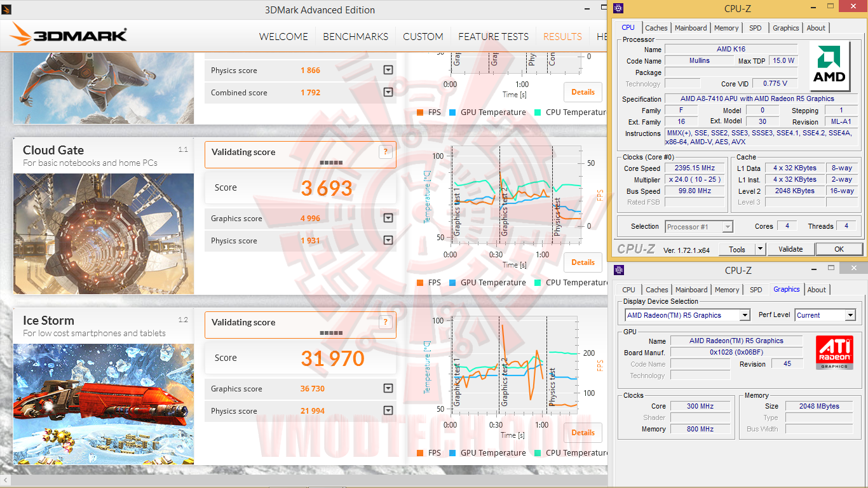Click the Cloud Gate score "3 693"
Viewport: 868px width, 488px height.
click(x=327, y=188)
